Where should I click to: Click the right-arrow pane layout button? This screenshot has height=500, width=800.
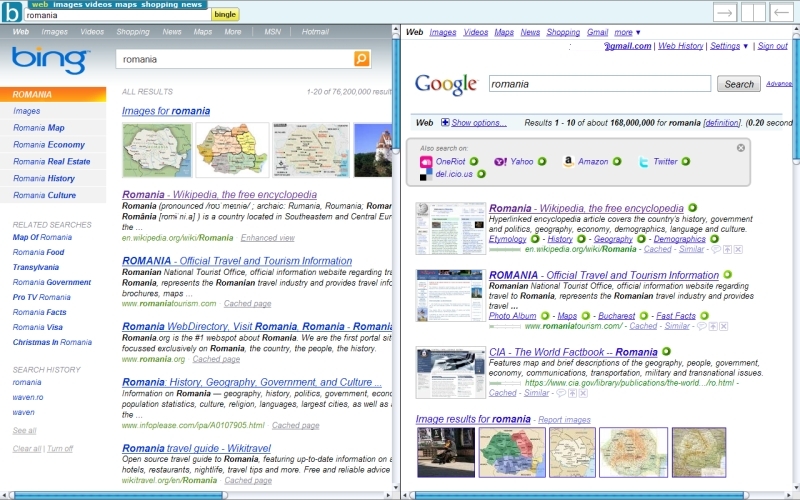725,13
